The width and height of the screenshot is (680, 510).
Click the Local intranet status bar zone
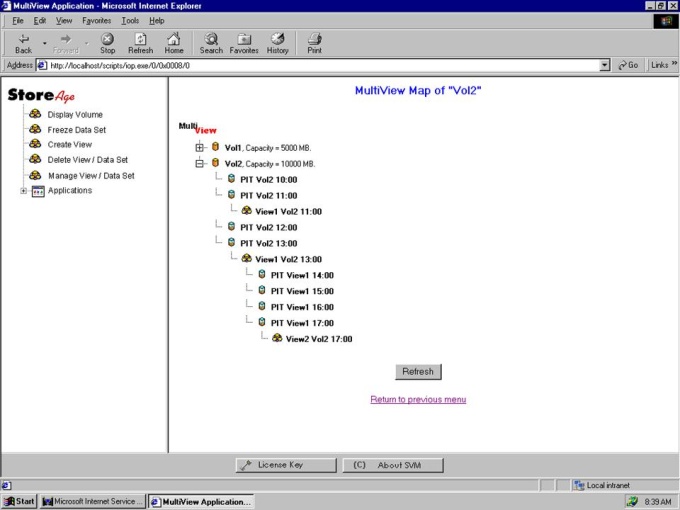[603, 485]
